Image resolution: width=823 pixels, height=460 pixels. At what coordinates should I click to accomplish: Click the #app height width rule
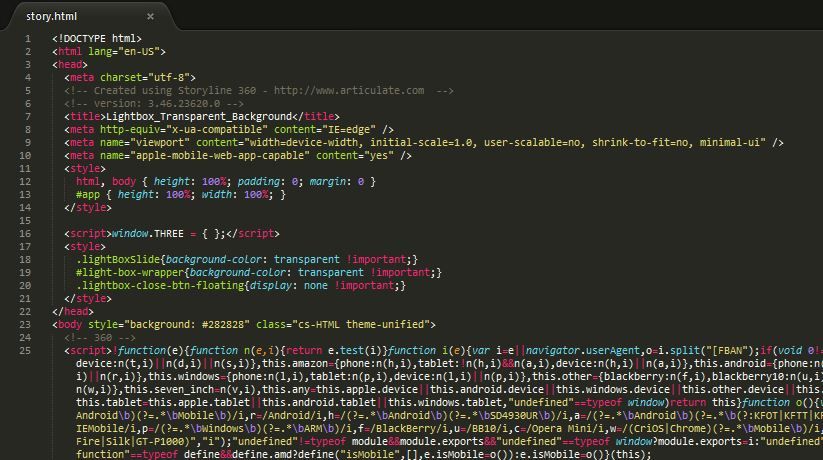pos(181,194)
